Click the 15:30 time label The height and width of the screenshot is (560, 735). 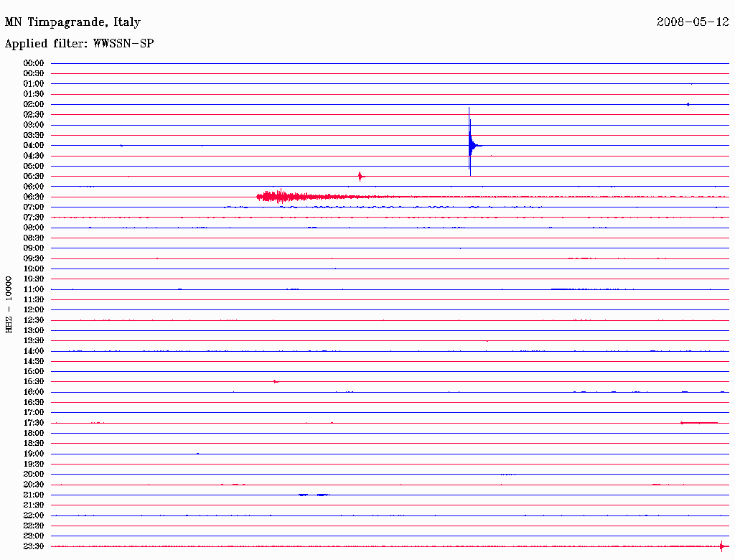[x=34, y=381]
